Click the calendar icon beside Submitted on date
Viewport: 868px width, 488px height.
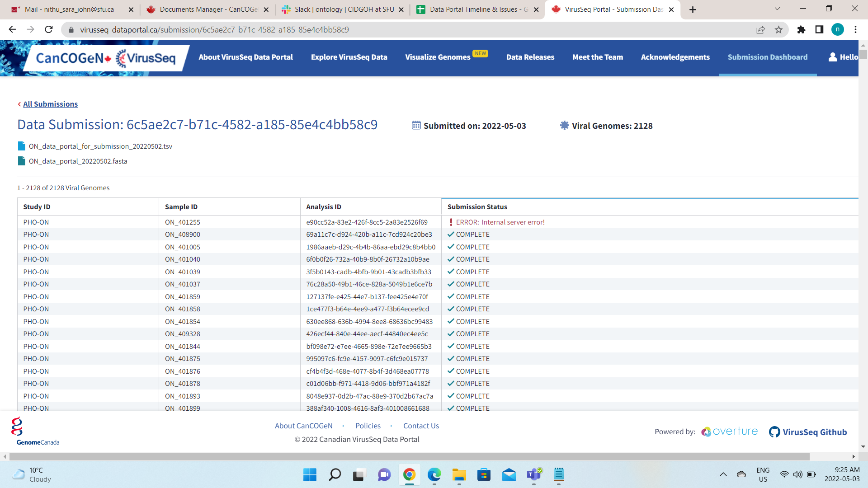tap(416, 125)
